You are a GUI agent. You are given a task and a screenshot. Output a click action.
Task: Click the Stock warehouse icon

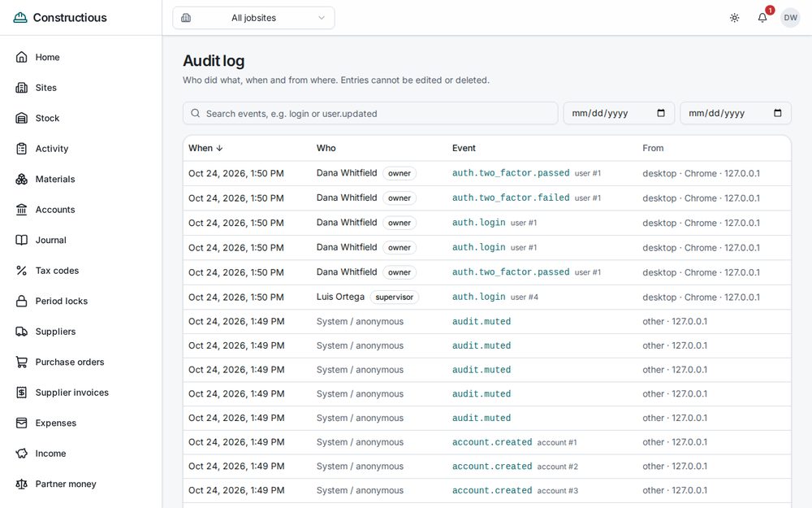[x=21, y=118]
